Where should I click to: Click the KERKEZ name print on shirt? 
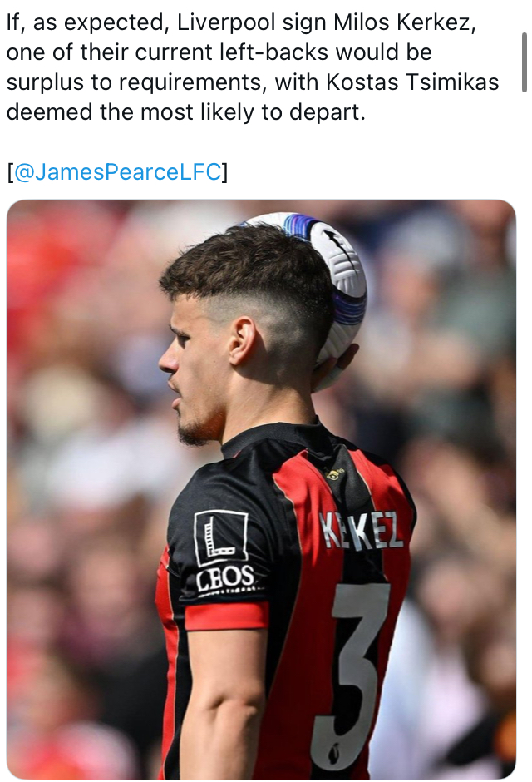pos(360,530)
